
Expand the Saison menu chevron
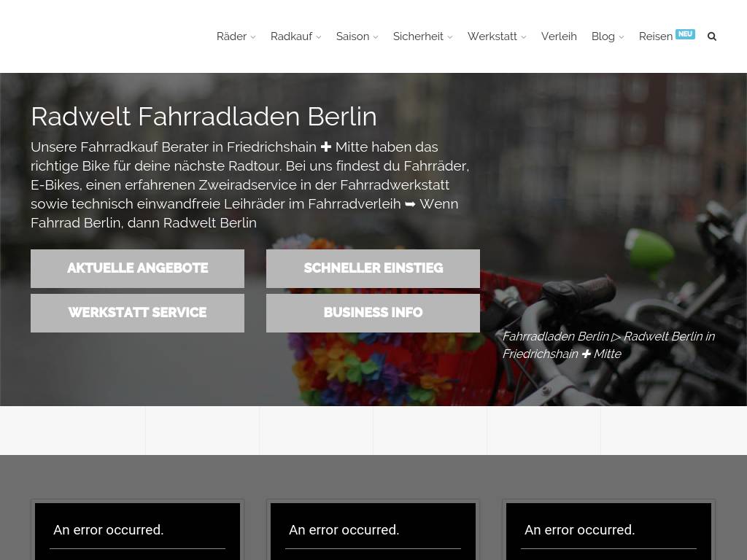[376, 37]
